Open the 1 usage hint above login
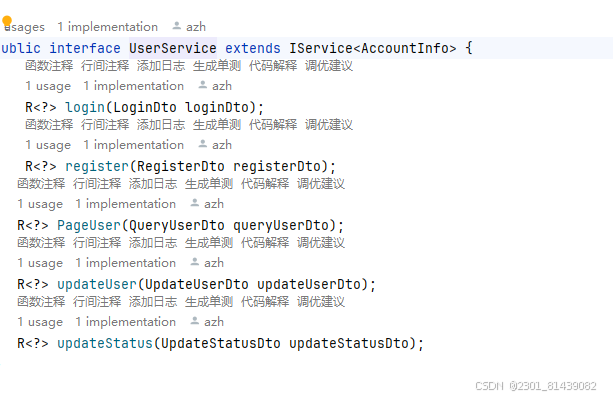Viewport: 613px width, 397px height. pos(48,86)
